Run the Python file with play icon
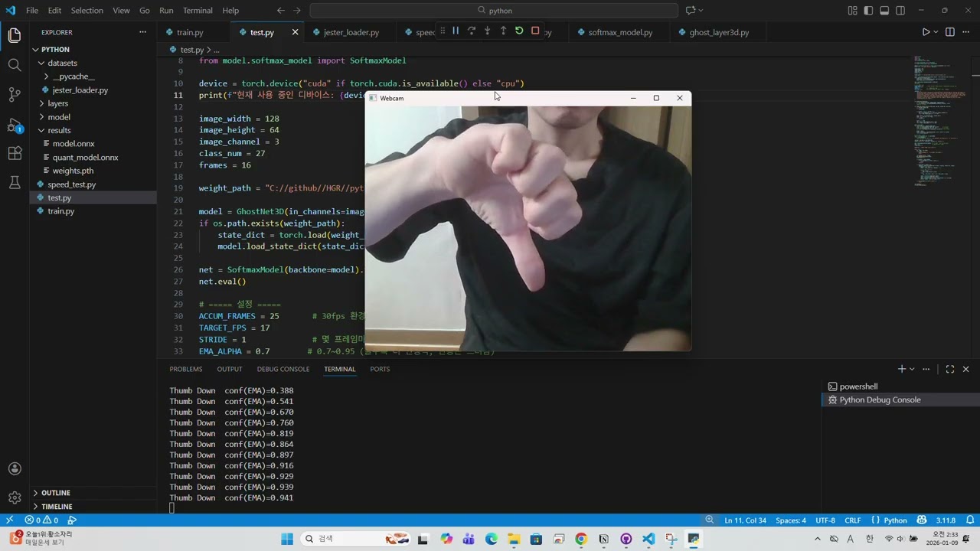 [926, 32]
